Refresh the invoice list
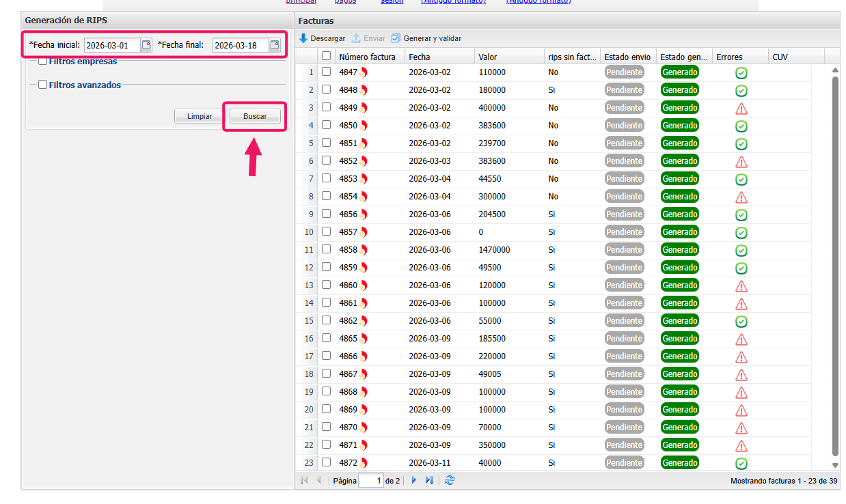Image resolution: width=846 pixels, height=504 pixels. click(x=450, y=481)
